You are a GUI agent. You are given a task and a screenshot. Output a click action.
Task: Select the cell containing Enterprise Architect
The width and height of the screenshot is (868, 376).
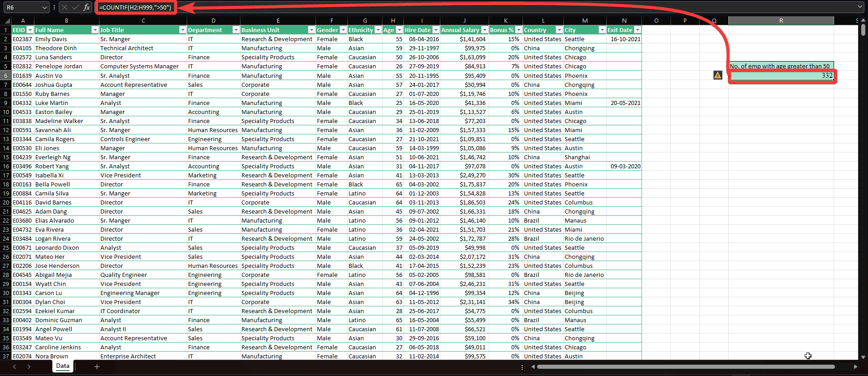143,356
